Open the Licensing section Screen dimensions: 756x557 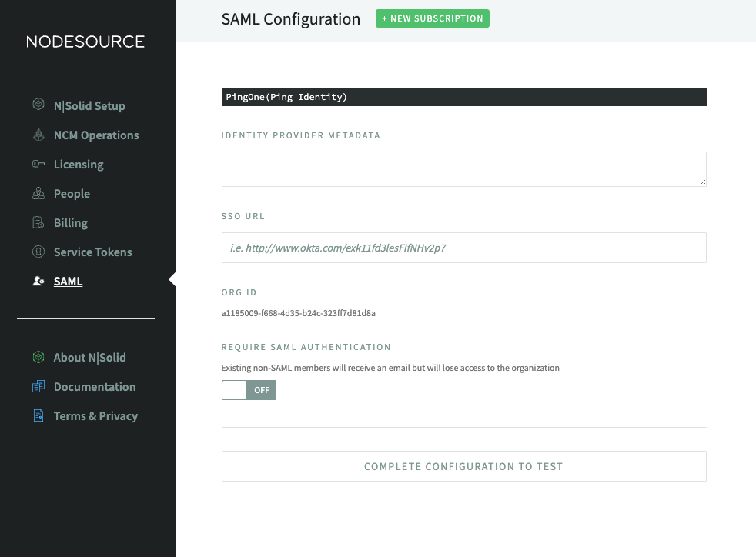(79, 165)
